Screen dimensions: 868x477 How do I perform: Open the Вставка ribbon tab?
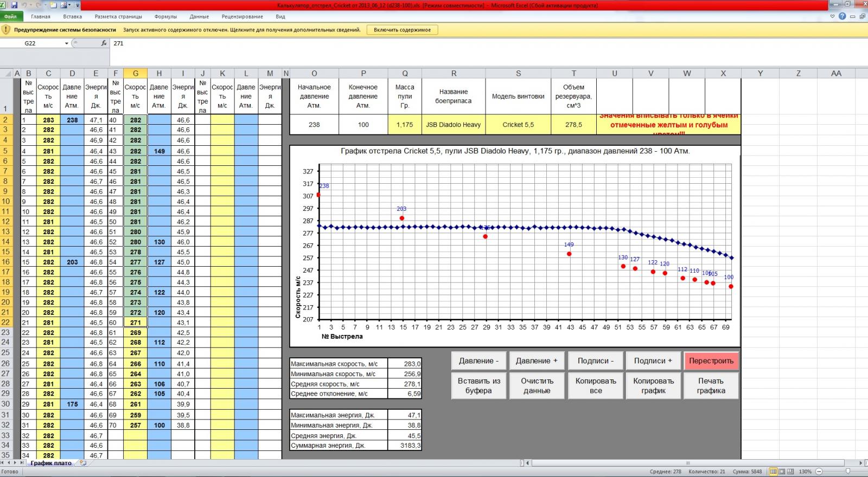pyautogui.click(x=73, y=17)
